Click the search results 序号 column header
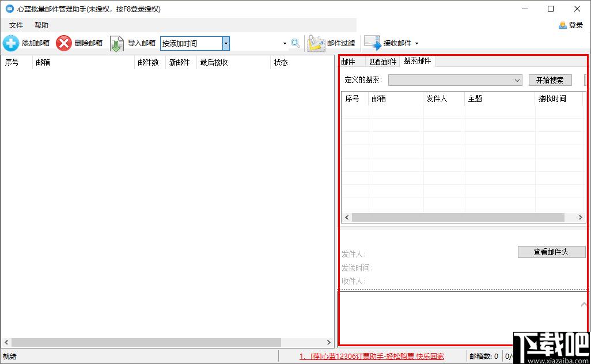 (x=355, y=98)
